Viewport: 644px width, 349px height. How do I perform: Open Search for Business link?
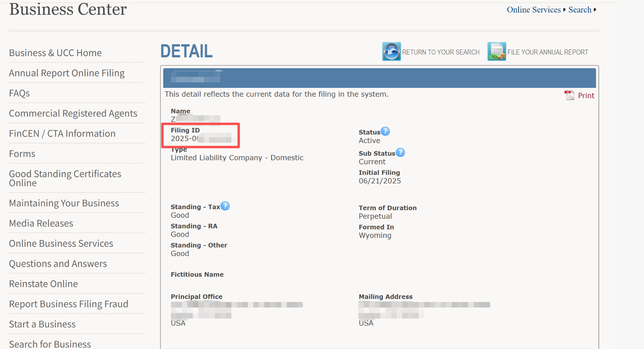click(x=50, y=344)
